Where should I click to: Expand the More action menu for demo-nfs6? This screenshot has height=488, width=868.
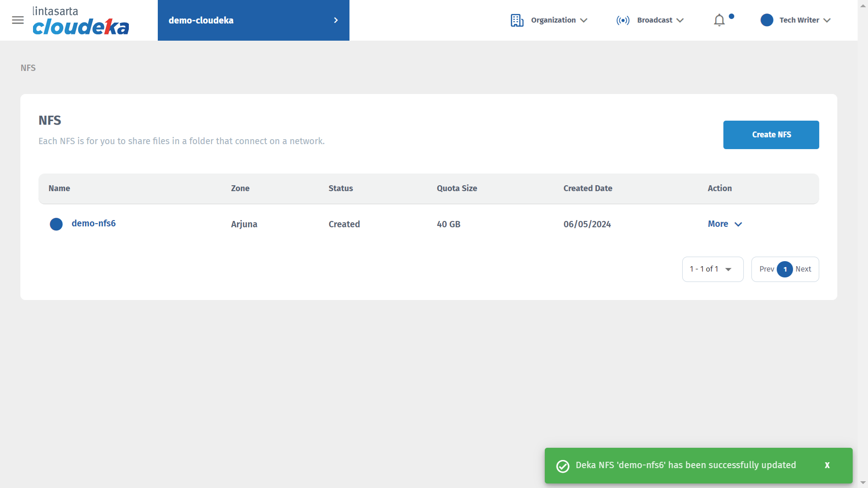(725, 224)
